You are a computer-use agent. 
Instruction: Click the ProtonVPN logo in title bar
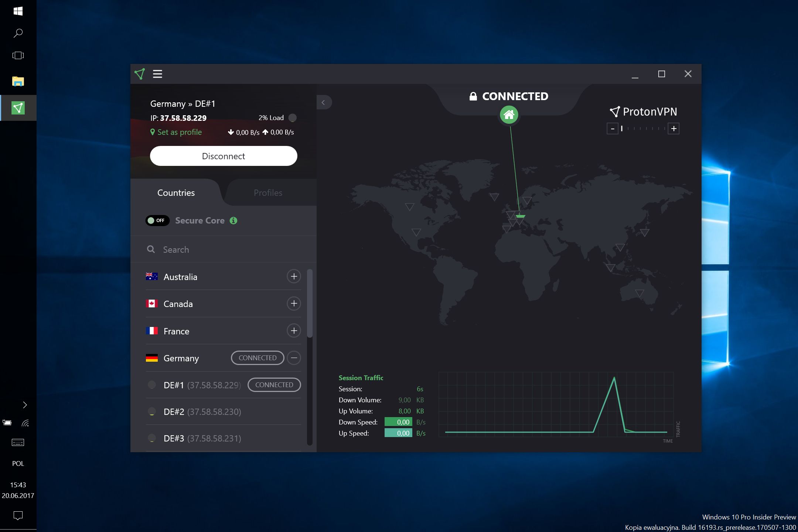tap(140, 74)
